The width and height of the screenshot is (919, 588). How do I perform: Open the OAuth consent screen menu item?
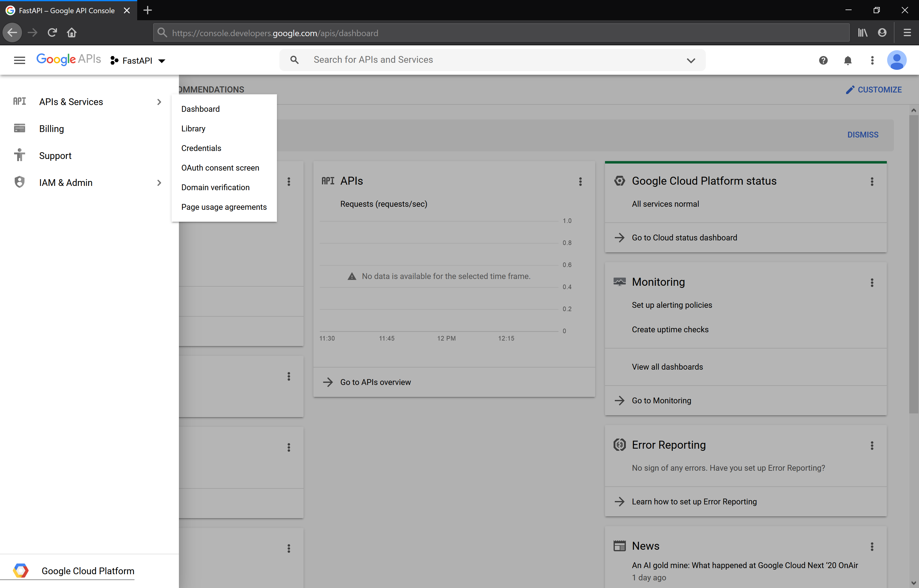[x=220, y=168]
